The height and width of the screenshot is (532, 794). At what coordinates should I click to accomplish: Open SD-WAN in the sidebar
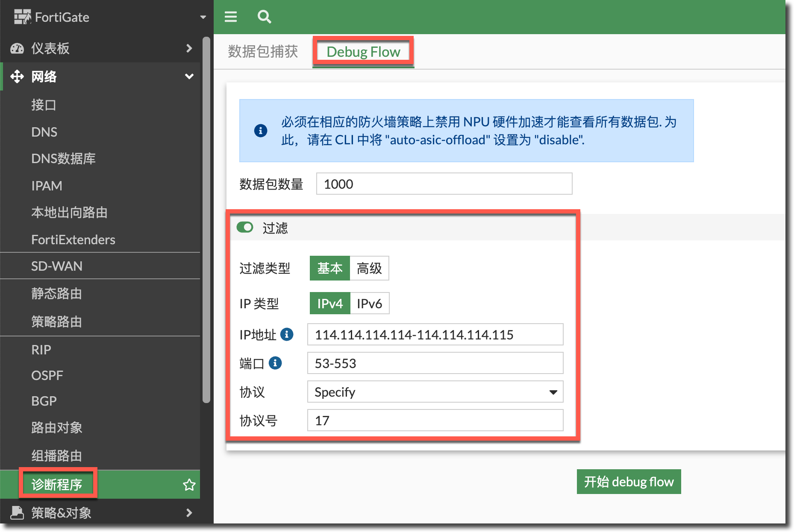[x=57, y=266]
